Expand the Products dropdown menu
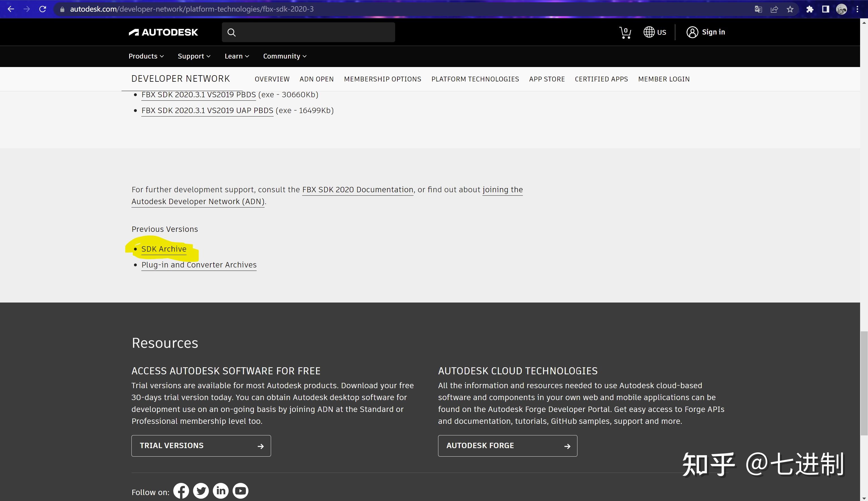Image resolution: width=868 pixels, height=501 pixels. (x=146, y=56)
